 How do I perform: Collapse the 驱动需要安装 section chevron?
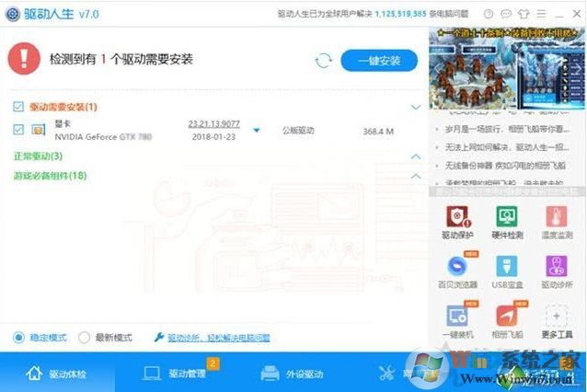point(416,108)
